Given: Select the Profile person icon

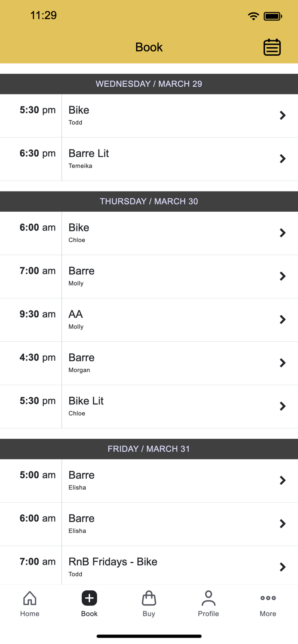Looking at the screenshot, I should point(209,603).
